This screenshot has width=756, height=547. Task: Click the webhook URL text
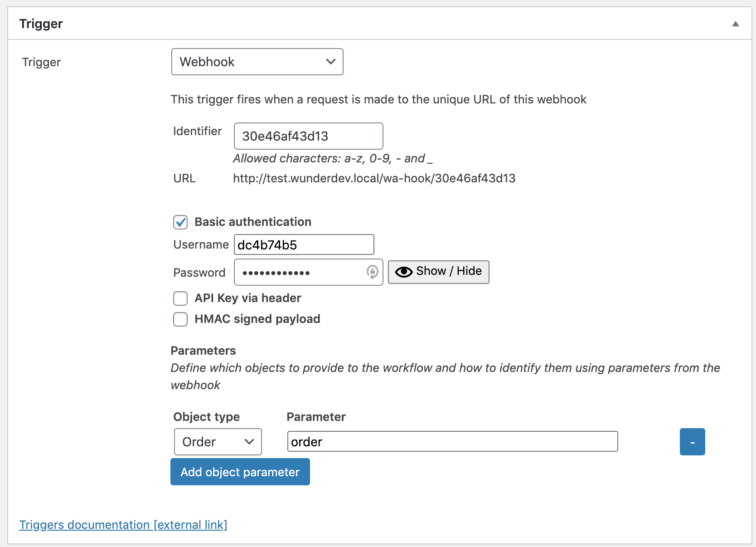tap(374, 178)
